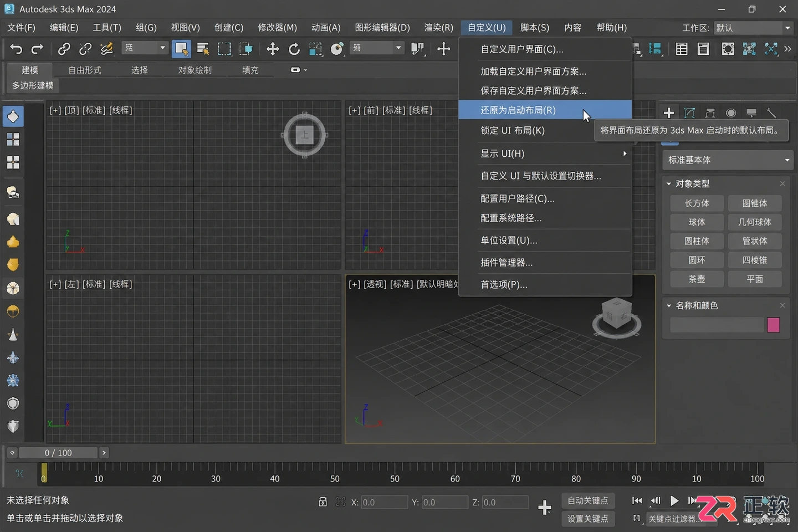This screenshot has width=798, height=532.
Task: Toggle 自动关键点 auto key mode
Action: 588,500
